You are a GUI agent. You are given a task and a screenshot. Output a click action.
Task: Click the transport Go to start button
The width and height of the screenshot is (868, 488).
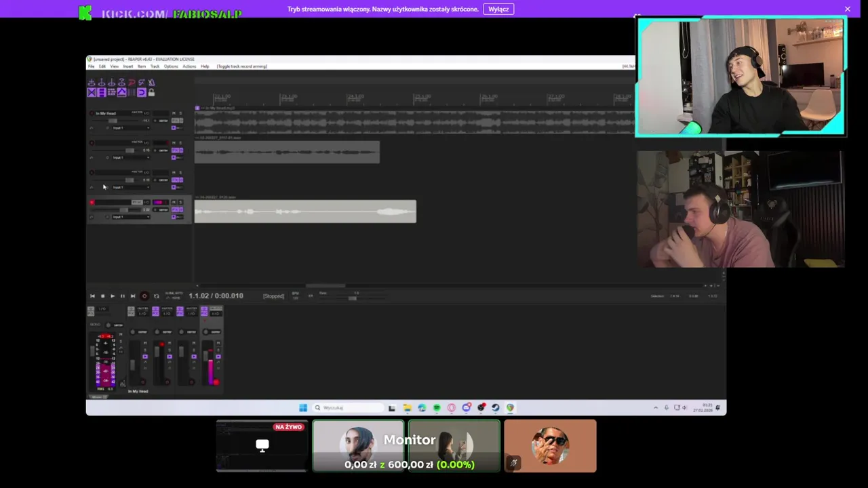[92, 296]
